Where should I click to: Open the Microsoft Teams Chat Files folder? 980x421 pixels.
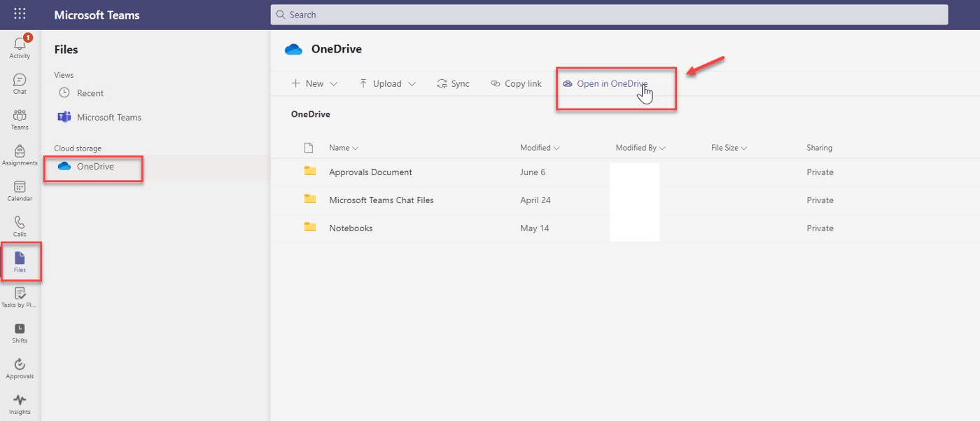click(x=381, y=200)
